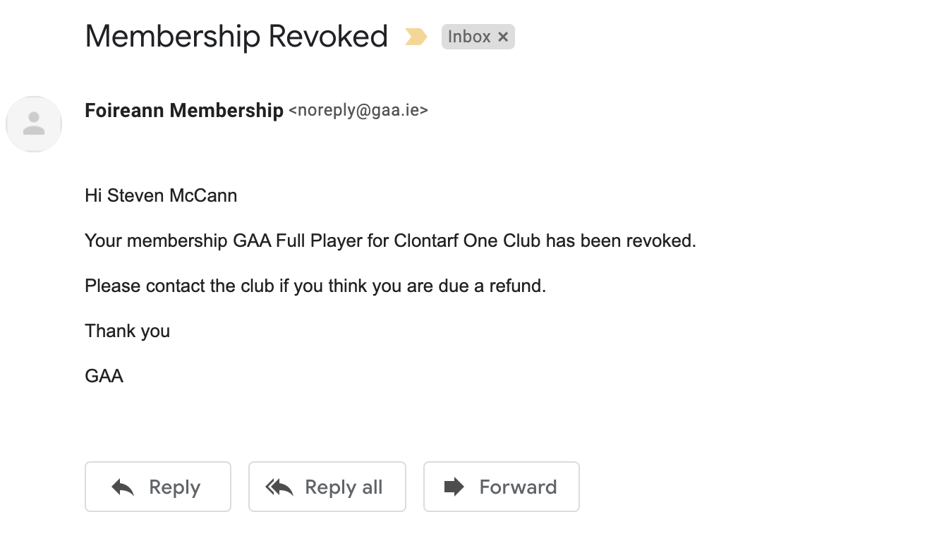
Task: Click the curved arrow icon in Reply
Action: [x=123, y=487]
